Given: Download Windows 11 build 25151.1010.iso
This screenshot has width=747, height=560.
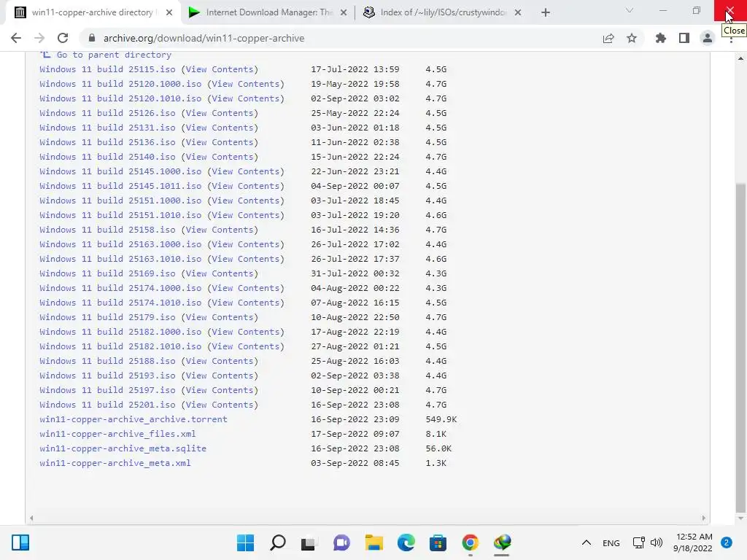Looking at the screenshot, I should point(120,215).
